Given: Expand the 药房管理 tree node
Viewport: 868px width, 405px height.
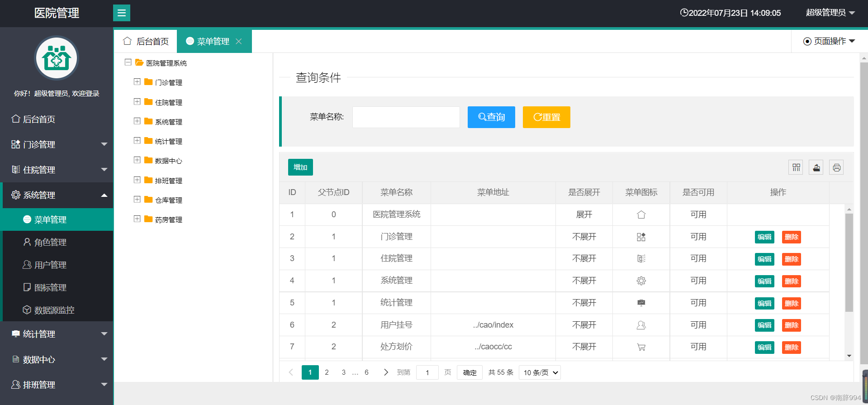Looking at the screenshot, I should point(137,219).
